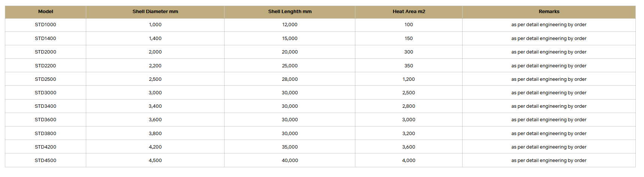This screenshot has width=644, height=177.
Task: Click the STD2200 model name
Action: click(45, 66)
